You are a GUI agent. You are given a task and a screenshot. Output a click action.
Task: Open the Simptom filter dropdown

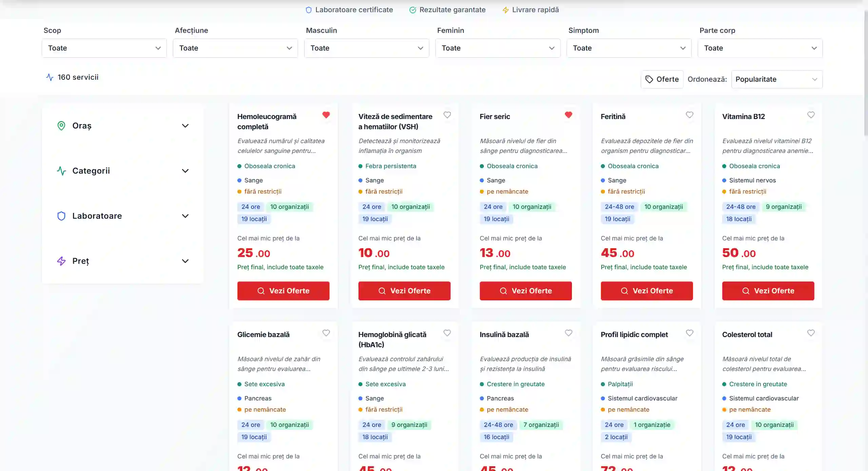[629, 48]
